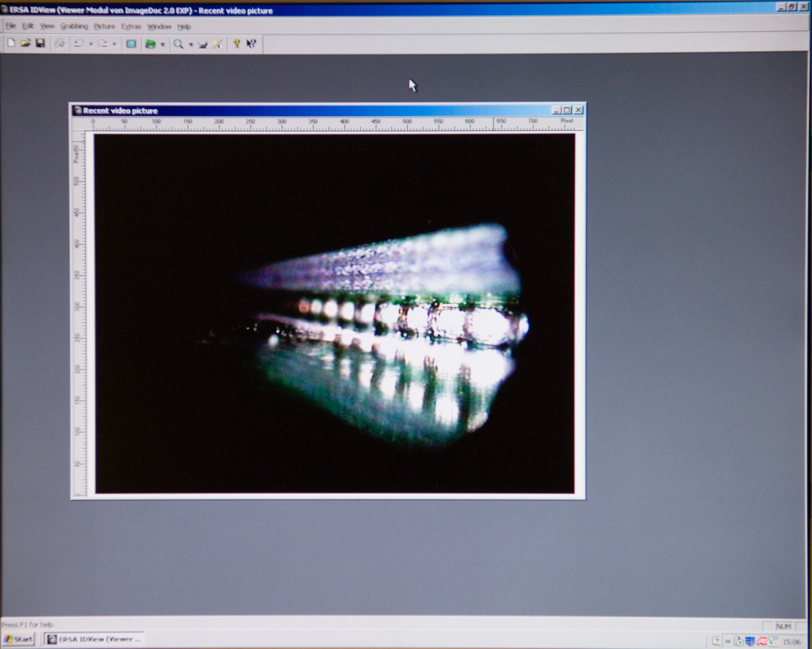Open the Grabbing menu
812x649 pixels.
(x=74, y=26)
